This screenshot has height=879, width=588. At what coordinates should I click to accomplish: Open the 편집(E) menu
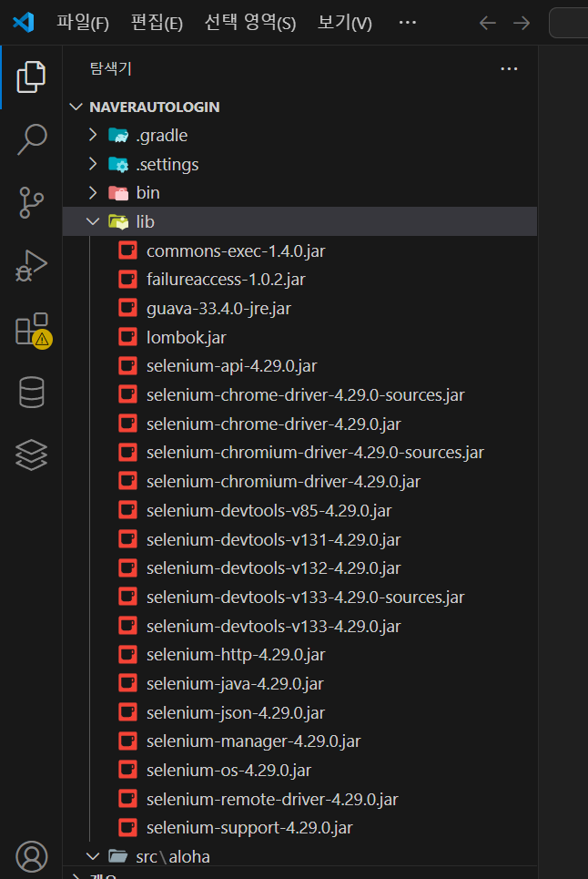pos(157,23)
